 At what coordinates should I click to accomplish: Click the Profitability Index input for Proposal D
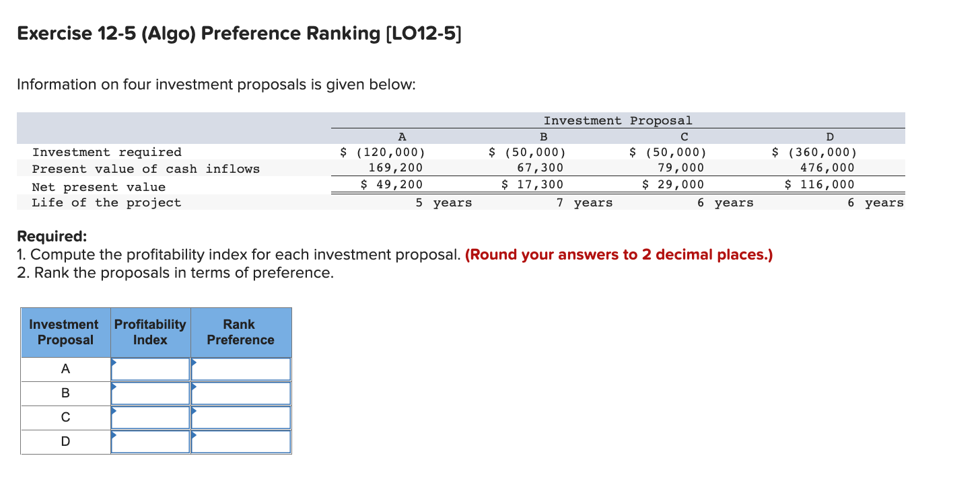[149, 442]
